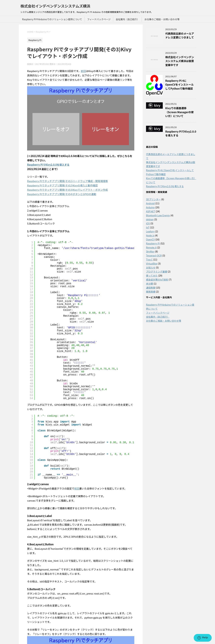The width and height of the screenshot is (215, 644).
Task: Select the VirtualBox category
Action: point(152,263)
